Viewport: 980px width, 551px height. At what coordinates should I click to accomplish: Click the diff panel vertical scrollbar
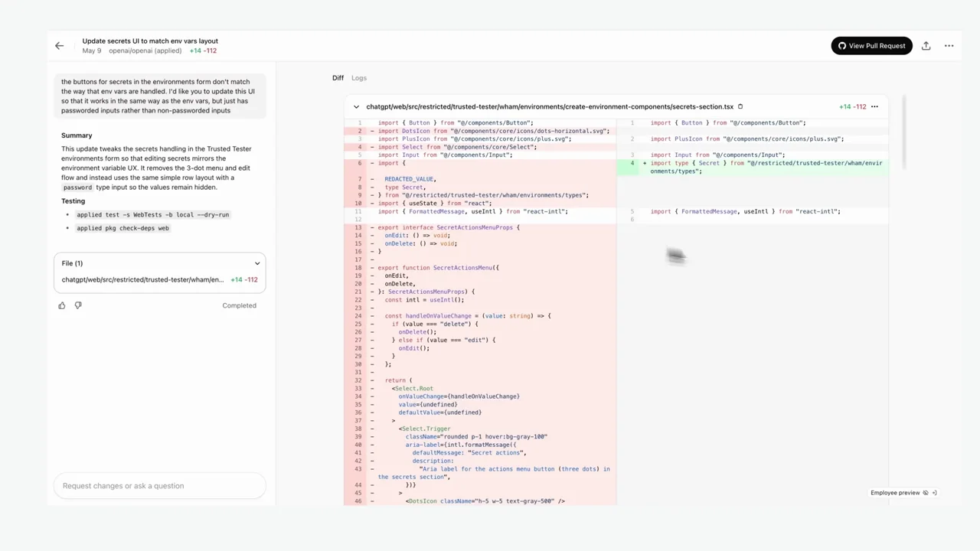(x=904, y=132)
